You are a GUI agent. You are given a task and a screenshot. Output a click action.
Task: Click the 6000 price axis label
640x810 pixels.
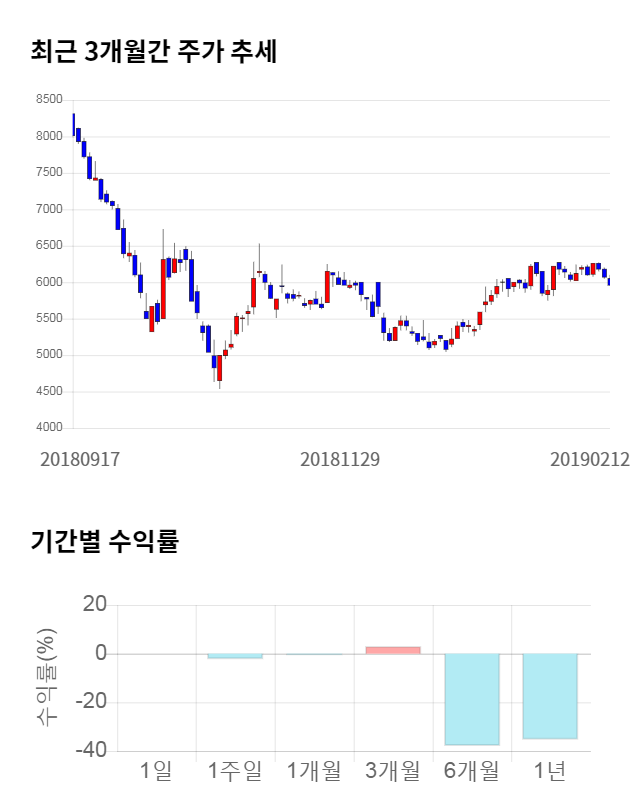point(49,282)
